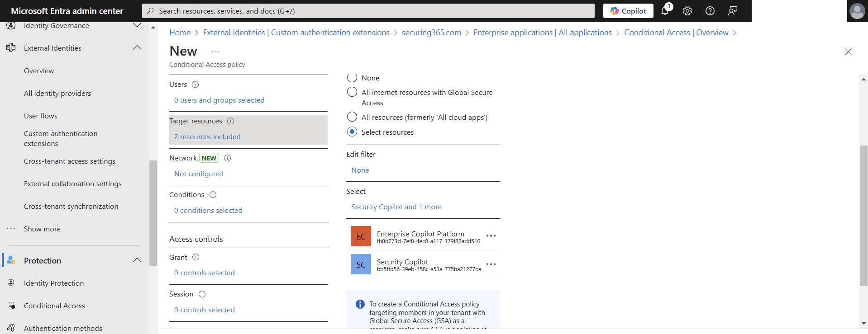Collapse the Protection section chevron

click(137, 260)
